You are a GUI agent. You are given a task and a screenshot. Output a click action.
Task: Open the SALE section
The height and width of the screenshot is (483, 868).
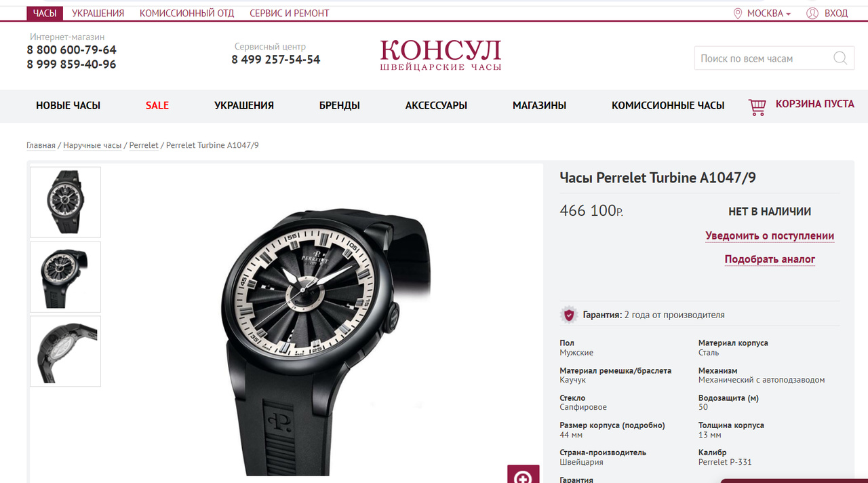[x=157, y=106]
